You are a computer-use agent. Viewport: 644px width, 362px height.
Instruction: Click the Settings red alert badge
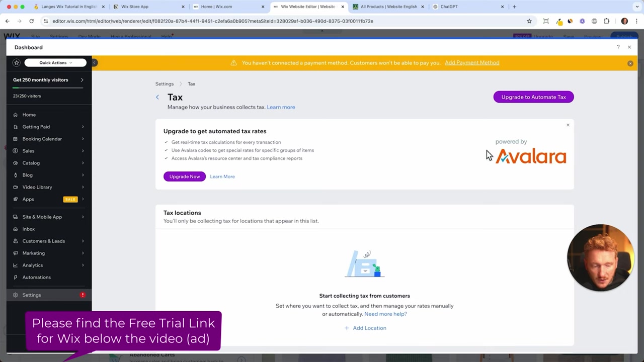83,295
